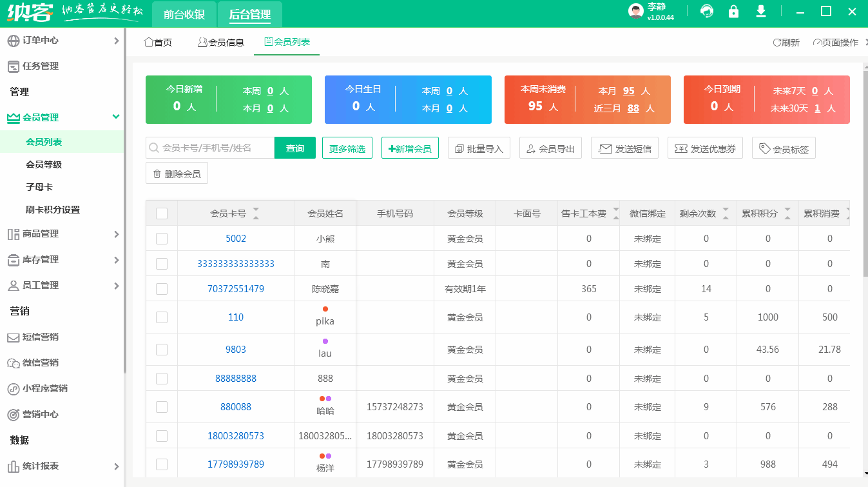Open member card link 70372551479
The height and width of the screenshot is (487, 868).
[x=236, y=289]
